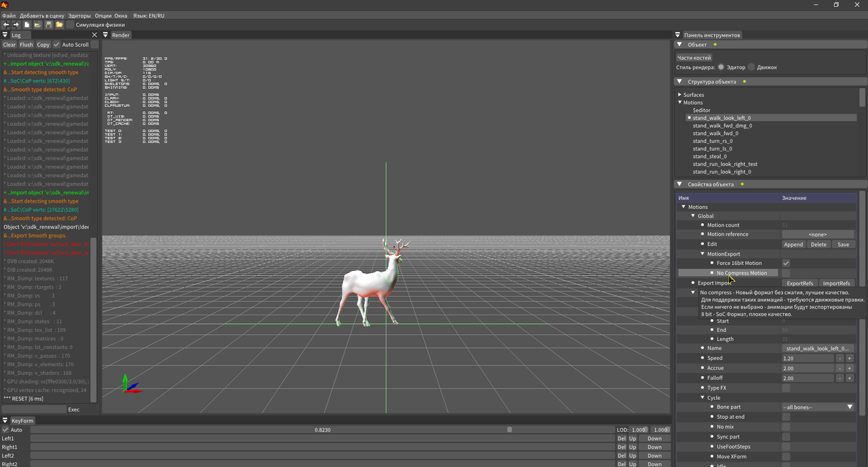Toggle the Auto Scroll checkbox in Log
Image resolution: width=868 pixels, height=467 pixels.
pyautogui.click(x=57, y=45)
